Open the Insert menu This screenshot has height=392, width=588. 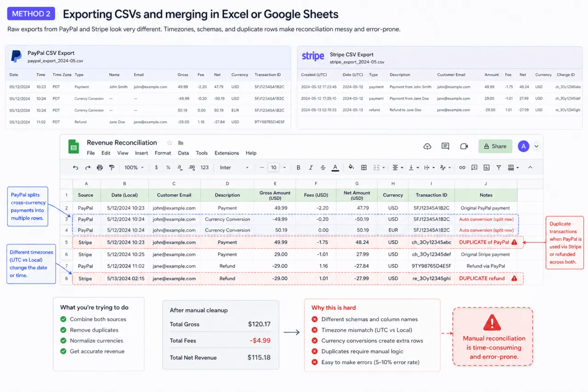click(x=141, y=153)
